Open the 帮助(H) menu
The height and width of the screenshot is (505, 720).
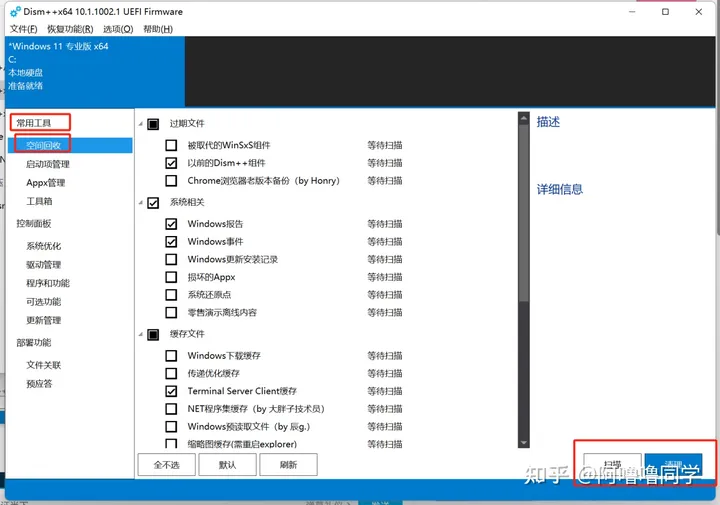point(158,29)
